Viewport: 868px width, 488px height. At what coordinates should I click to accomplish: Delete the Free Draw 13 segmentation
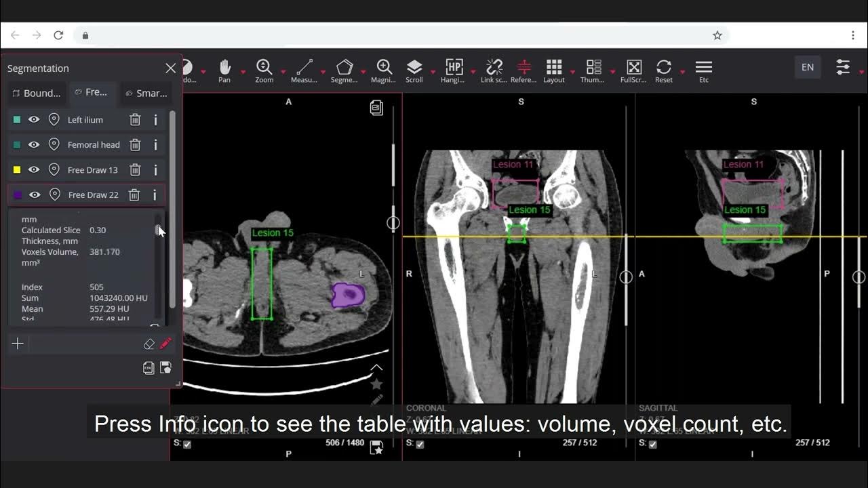(135, 170)
